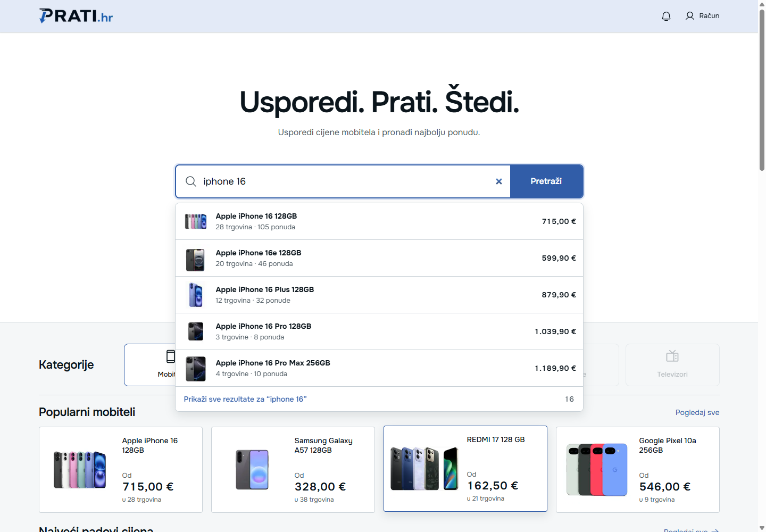Click scrollbar up arrow
Image resolution: width=766 pixels, height=532 pixels.
point(762,4)
